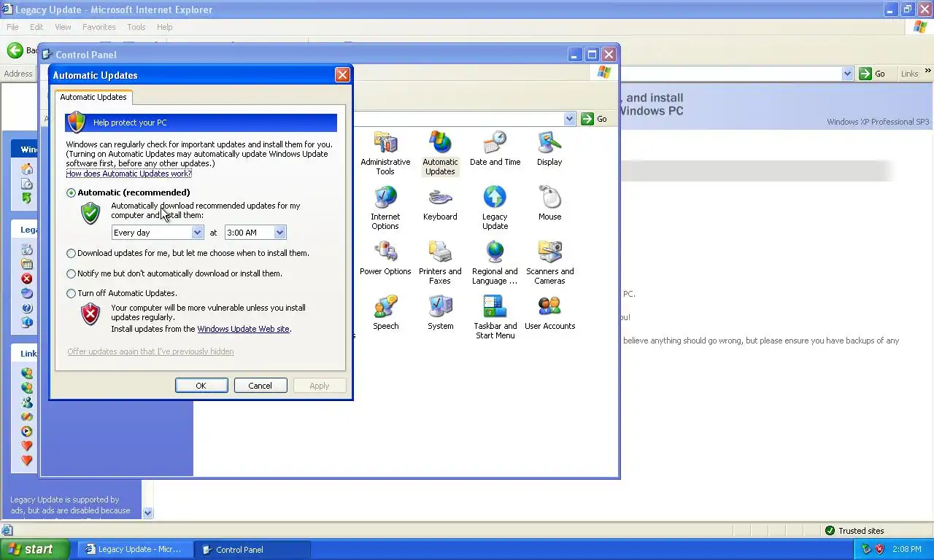
Task: Open the Speech icon
Action: point(385,313)
